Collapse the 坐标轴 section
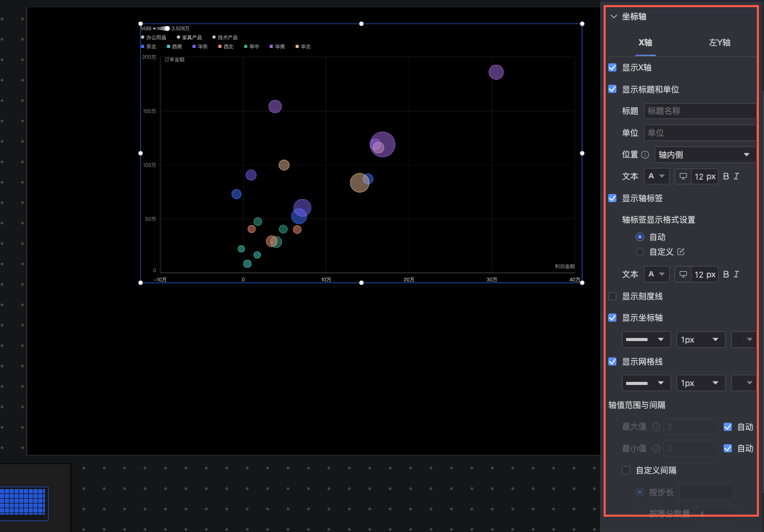Image resolution: width=764 pixels, height=532 pixels. (x=614, y=16)
